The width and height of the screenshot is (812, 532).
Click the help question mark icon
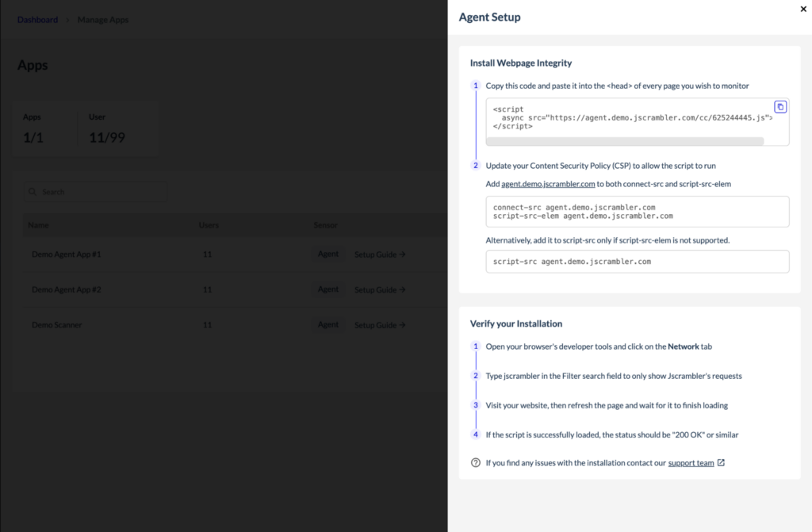pyautogui.click(x=476, y=462)
